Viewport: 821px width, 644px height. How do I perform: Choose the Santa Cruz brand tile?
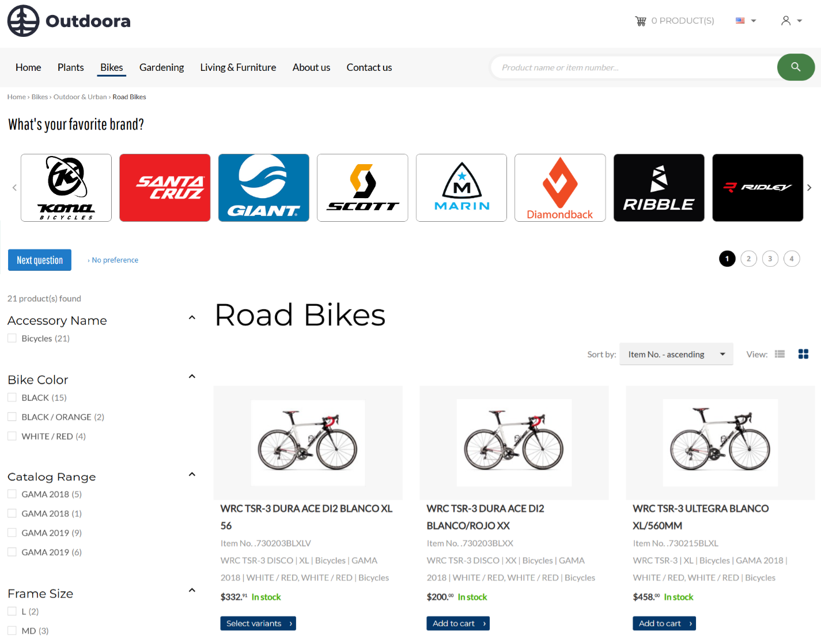165,188
